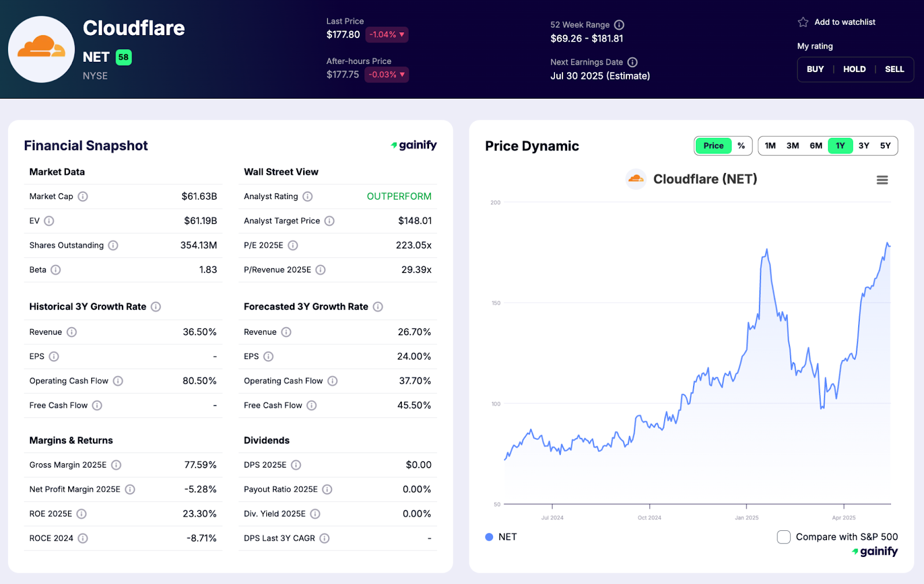This screenshot has width=924, height=584.
Task: Rate the stock as HOLD
Action: 855,69
